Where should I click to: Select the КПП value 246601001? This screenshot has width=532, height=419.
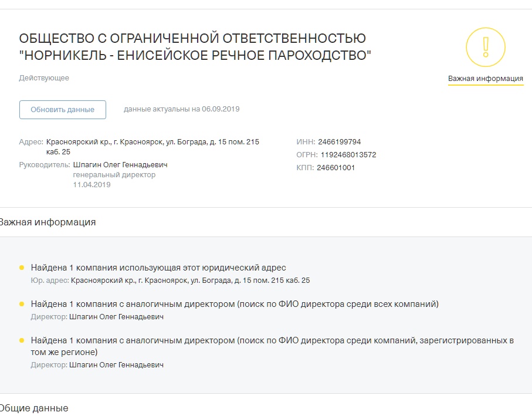tap(336, 167)
